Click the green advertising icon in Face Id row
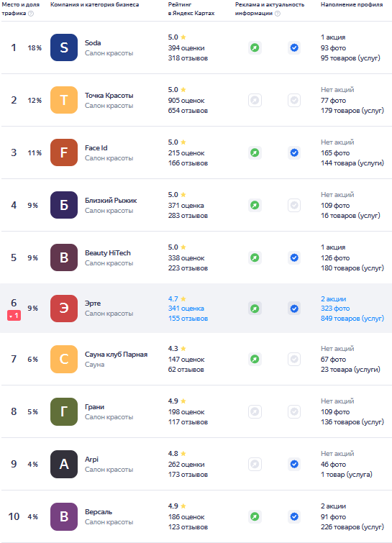Viewport: 392px width, 543px height. click(x=255, y=152)
